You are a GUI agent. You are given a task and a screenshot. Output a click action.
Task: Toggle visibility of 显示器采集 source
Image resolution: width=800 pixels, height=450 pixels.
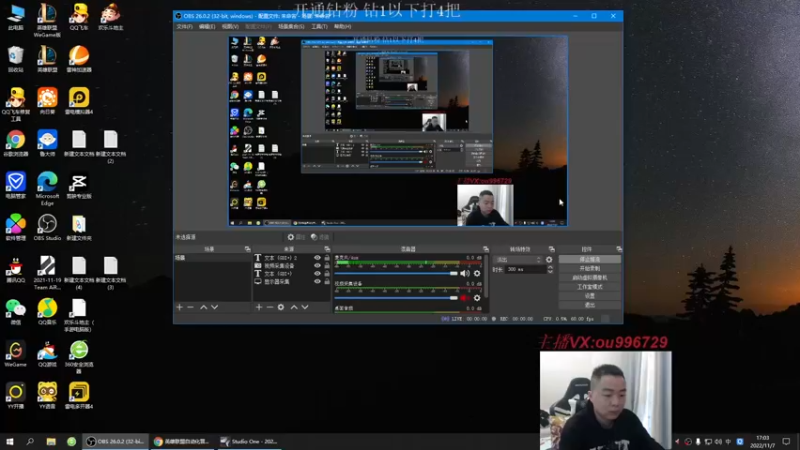(317, 281)
